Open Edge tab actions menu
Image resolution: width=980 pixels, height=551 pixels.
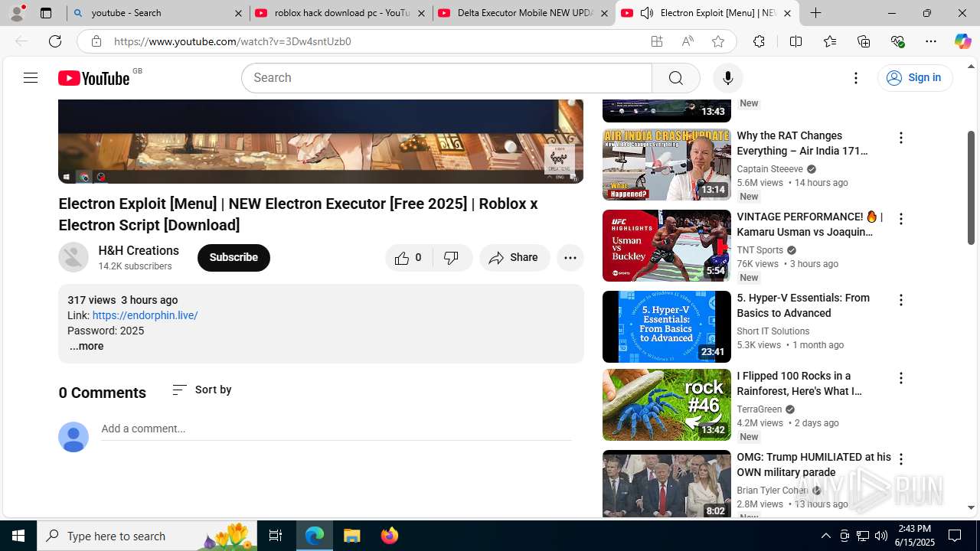tap(46, 13)
